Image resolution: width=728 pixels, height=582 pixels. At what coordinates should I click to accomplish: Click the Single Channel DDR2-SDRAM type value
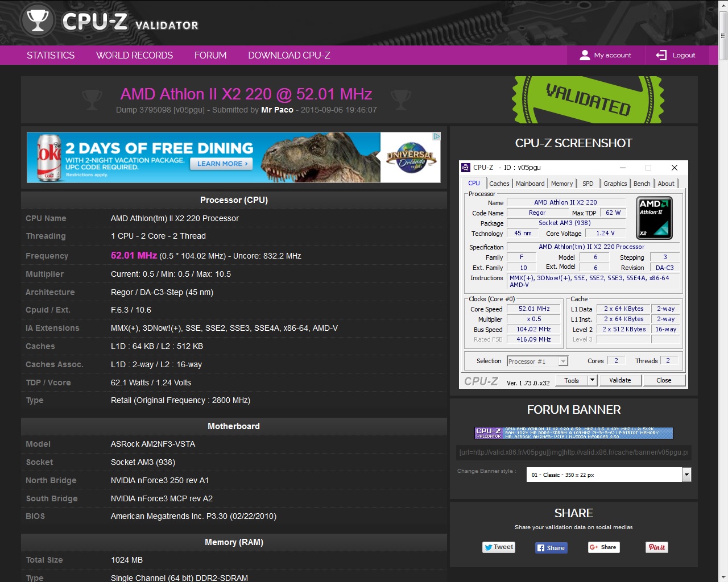[179, 577]
